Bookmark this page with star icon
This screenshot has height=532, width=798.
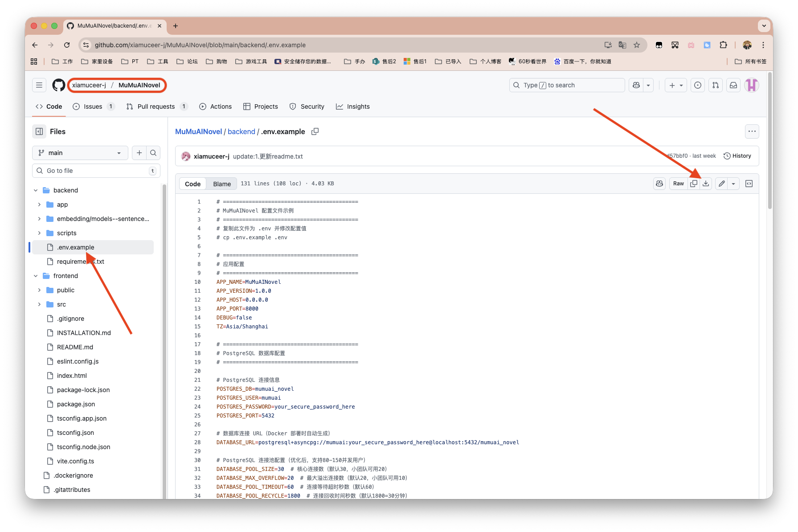click(637, 45)
